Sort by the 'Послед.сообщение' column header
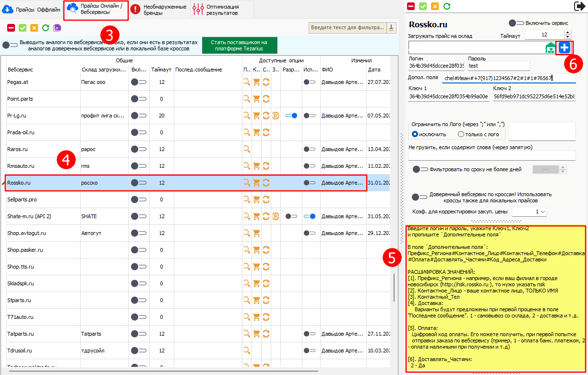 point(199,70)
